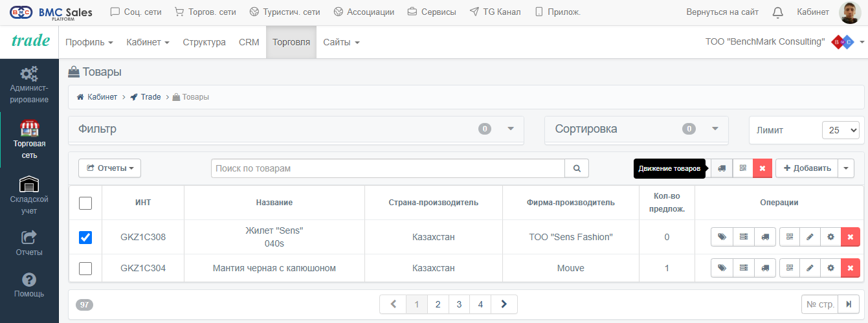Screen dimensions: 868x323
Task: Click the trade logo
Action: click(x=30, y=41)
